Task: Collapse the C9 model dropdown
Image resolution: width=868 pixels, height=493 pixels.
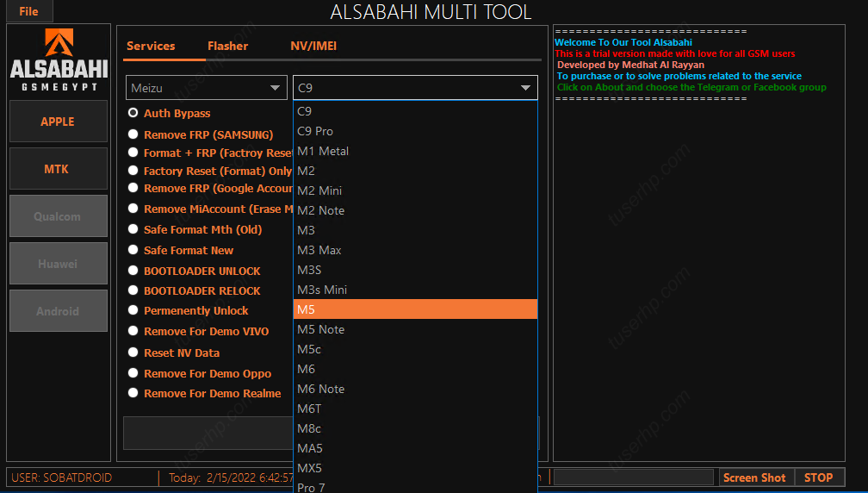Action: [x=415, y=88]
